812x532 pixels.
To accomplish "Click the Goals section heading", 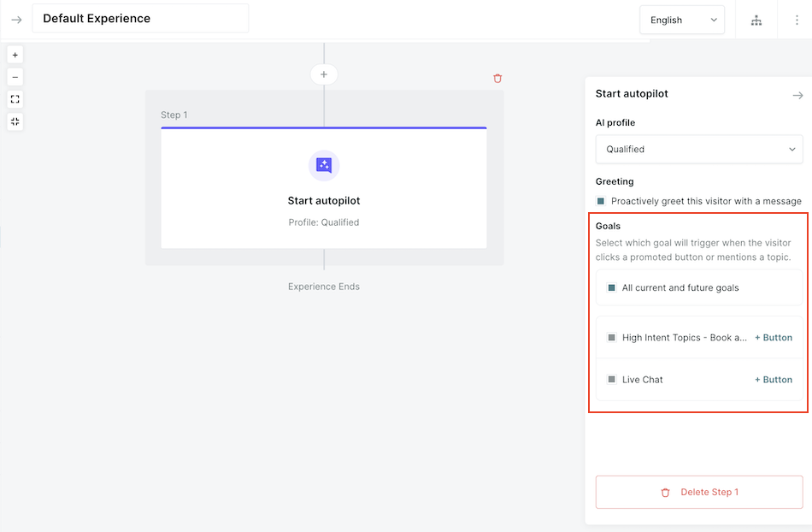I will coord(608,226).
